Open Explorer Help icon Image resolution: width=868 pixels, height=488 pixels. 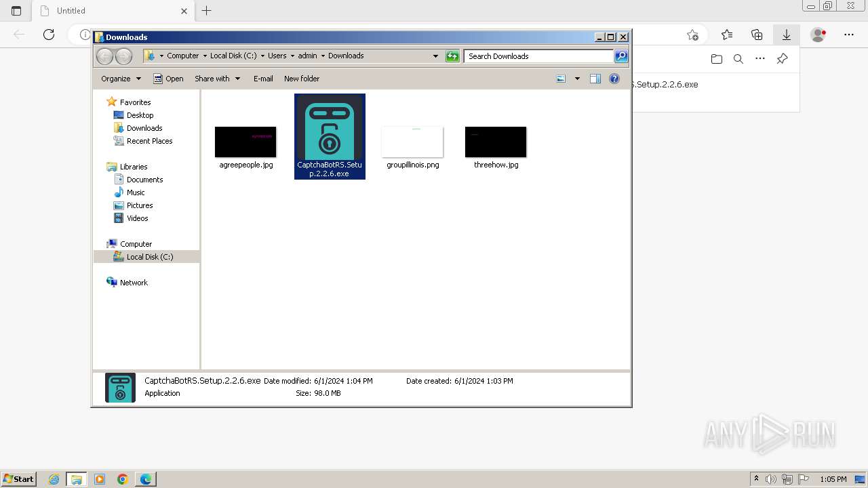tap(614, 79)
